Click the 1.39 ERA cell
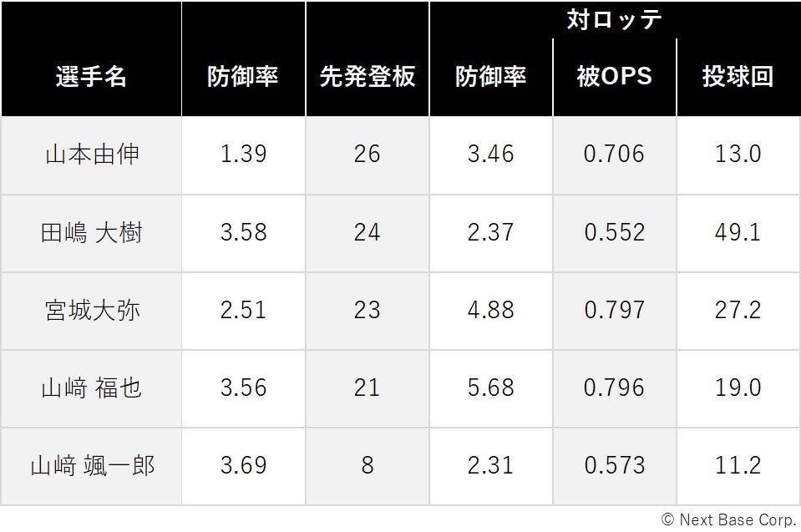 click(x=243, y=155)
